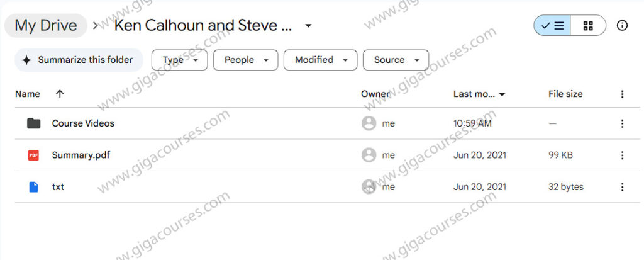The width and height of the screenshot is (644, 260).
Task: Open more actions for Summary.pdf
Action: pos(622,155)
